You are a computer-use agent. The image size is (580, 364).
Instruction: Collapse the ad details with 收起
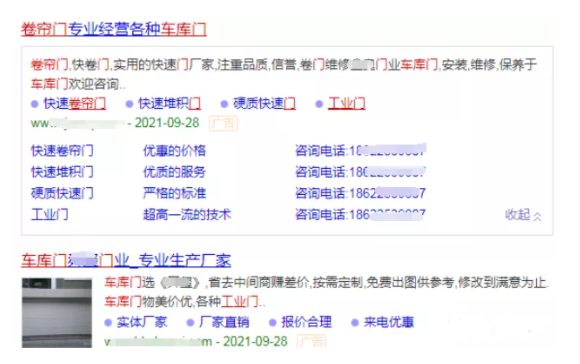pyautogui.click(x=523, y=215)
